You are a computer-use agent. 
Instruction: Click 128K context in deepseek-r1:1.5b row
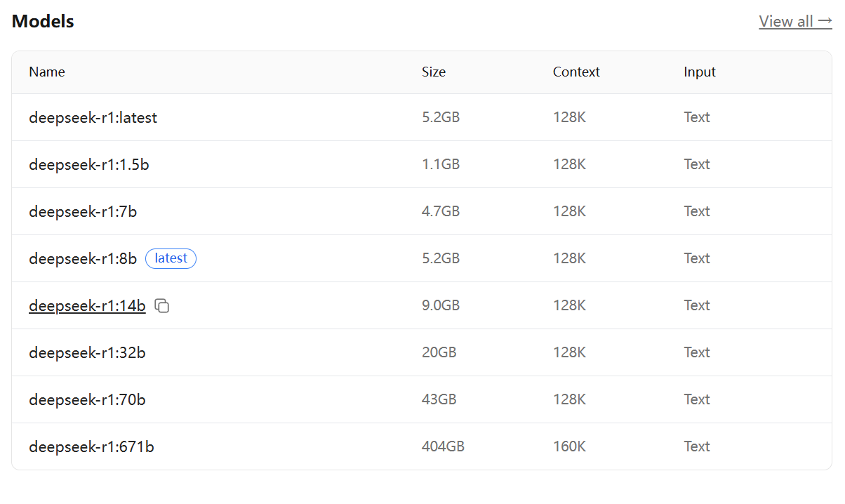point(569,164)
